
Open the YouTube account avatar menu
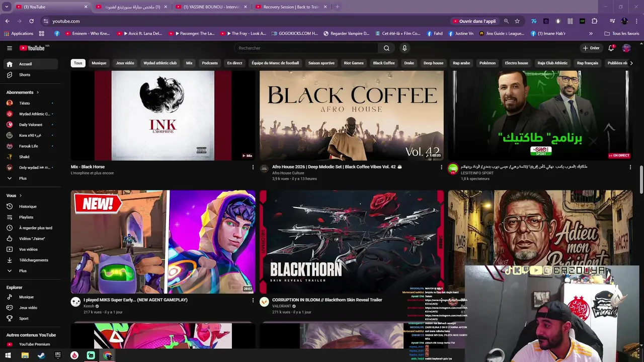626,48
